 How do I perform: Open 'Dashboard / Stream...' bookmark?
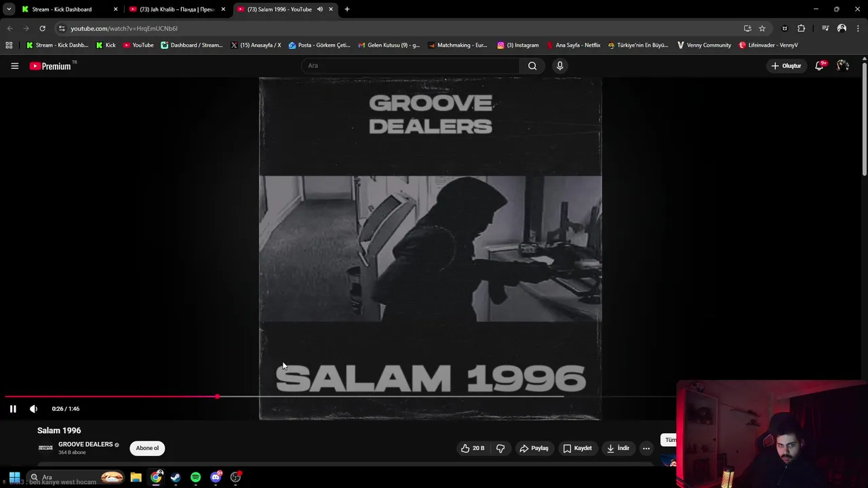point(192,45)
